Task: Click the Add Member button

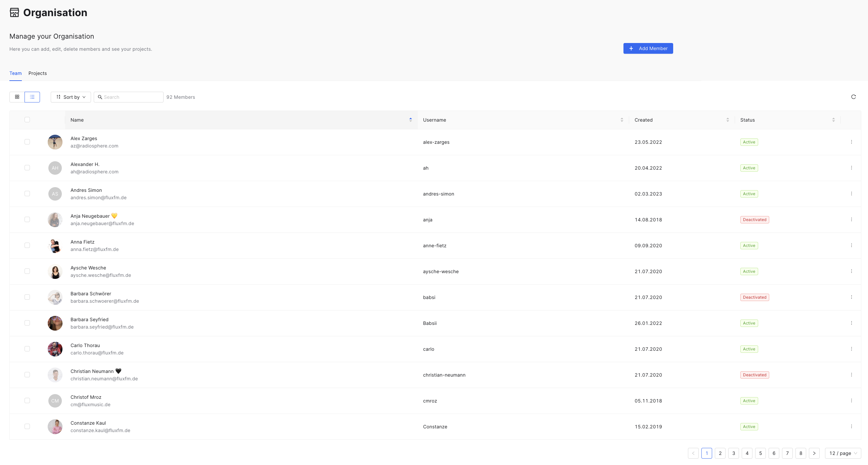Action: tap(648, 48)
